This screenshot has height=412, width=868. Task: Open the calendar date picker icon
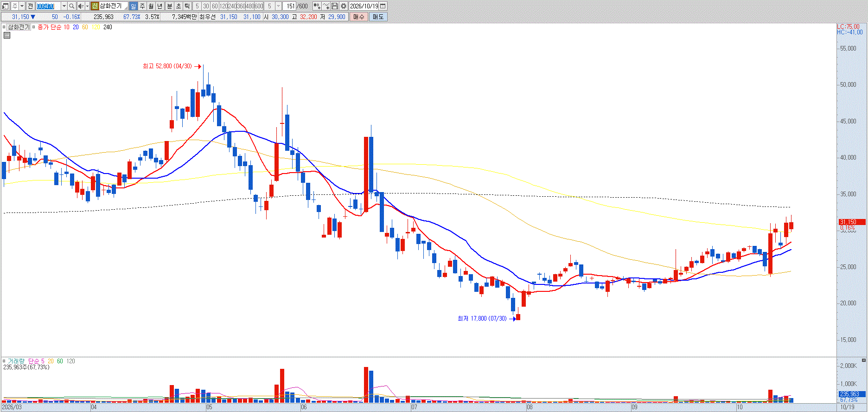pyautogui.click(x=383, y=6)
